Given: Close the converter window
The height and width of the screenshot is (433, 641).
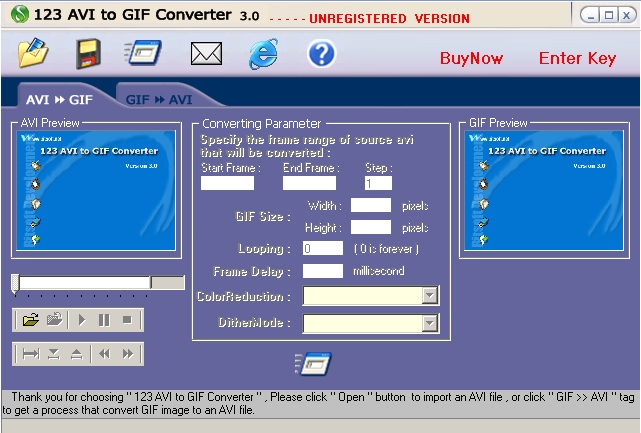Looking at the screenshot, I should tap(627, 16).
